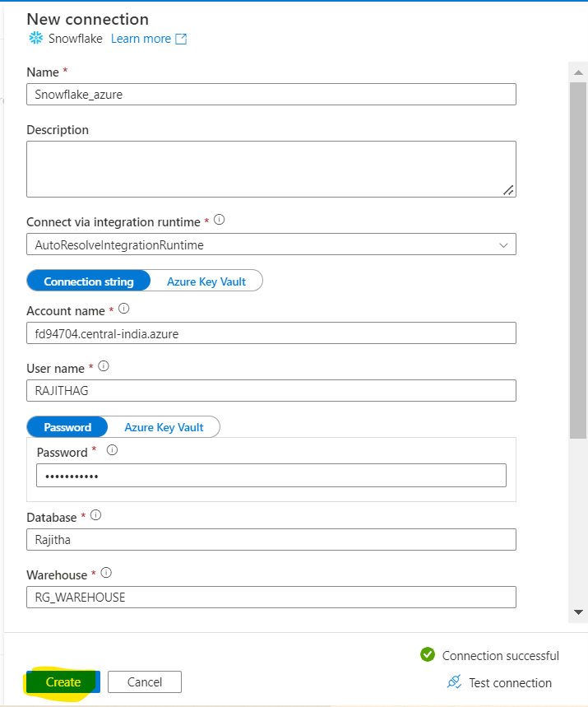
Task: Click the scrollbar up arrow
Action: (x=578, y=73)
